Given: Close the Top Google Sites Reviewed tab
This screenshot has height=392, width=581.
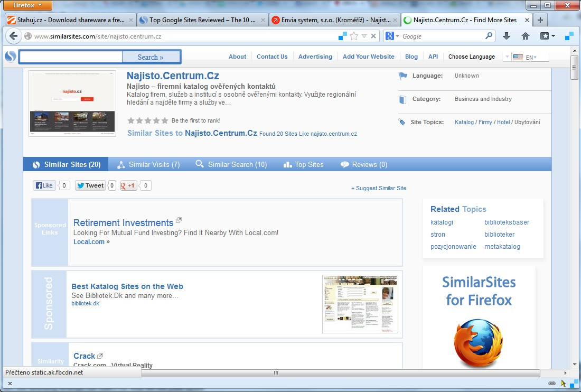Looking at the screenshot, I should point(263,20).
